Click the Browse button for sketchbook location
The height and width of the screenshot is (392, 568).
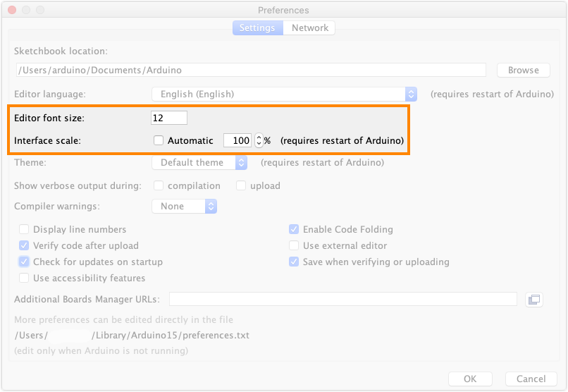[x=523, y=70]
